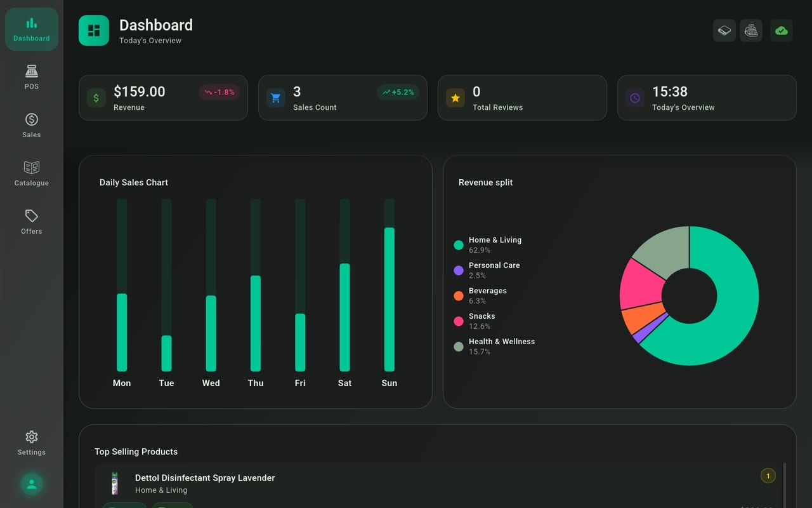
Task: Click the Sun bar in Daily Sales Chart
Action: coord(390,299)
